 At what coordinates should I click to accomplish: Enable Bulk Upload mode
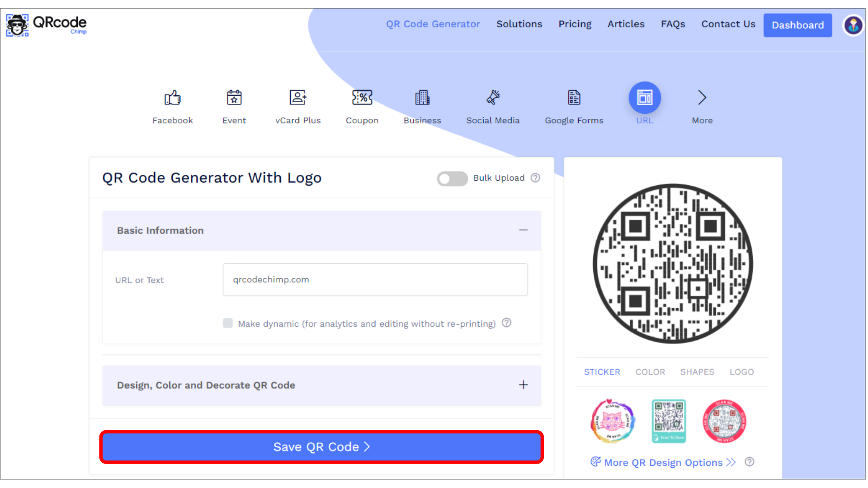452,178
